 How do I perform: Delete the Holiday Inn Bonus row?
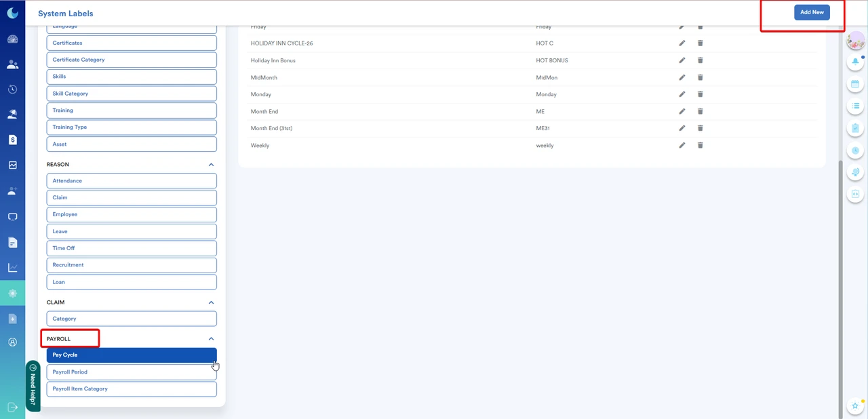tap(701, 60)
